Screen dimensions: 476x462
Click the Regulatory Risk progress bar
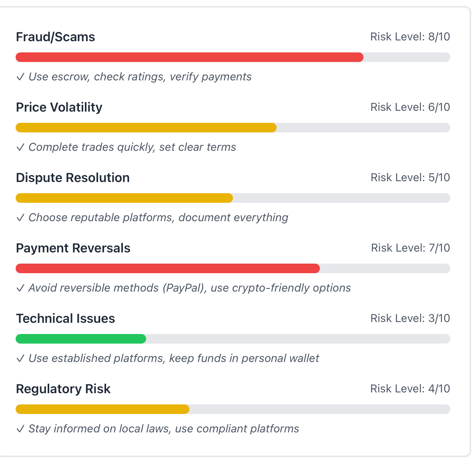point(102,409)
